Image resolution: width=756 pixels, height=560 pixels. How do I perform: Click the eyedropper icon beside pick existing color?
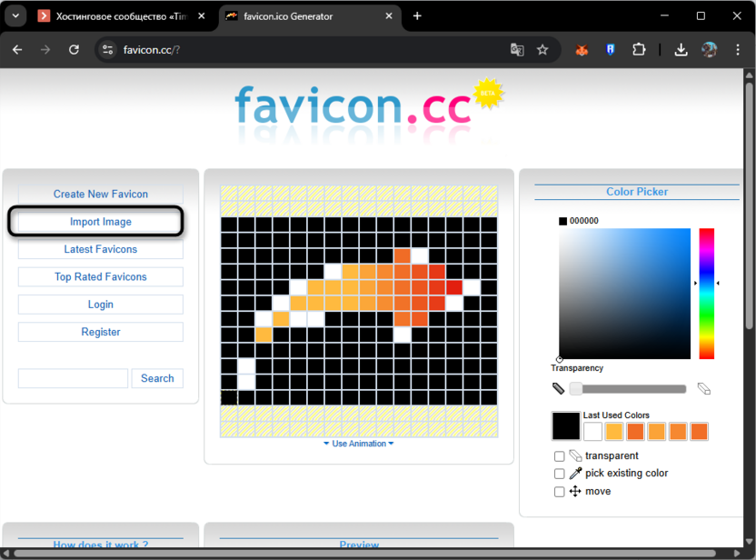coord(575,473)
